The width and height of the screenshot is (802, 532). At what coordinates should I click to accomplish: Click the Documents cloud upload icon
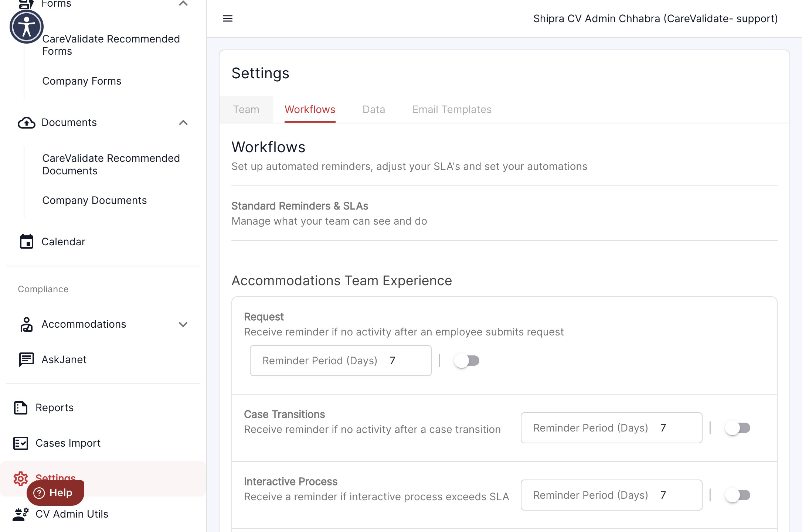(27, 123)
